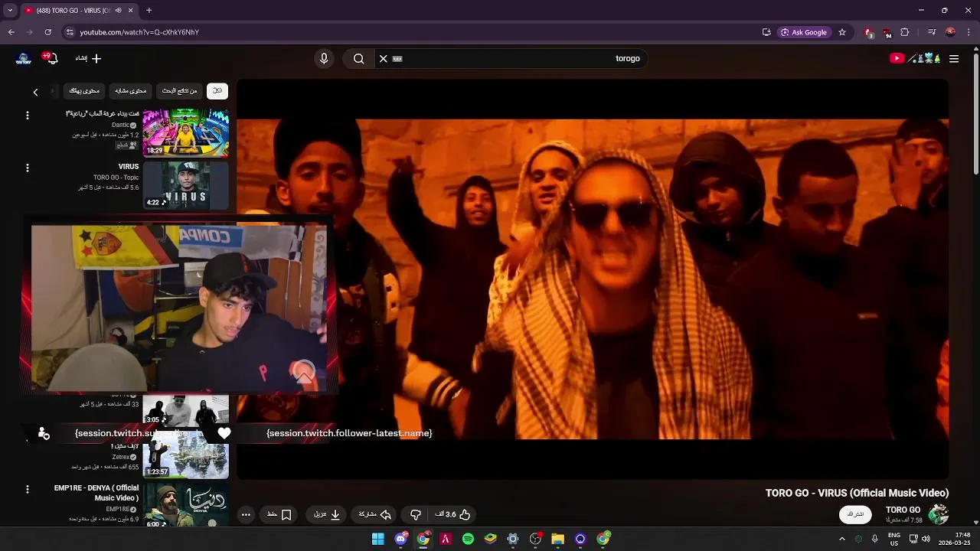Screen dimensions: 980x551
Task: View site information icon in address bar
Action: pos(70,32)
